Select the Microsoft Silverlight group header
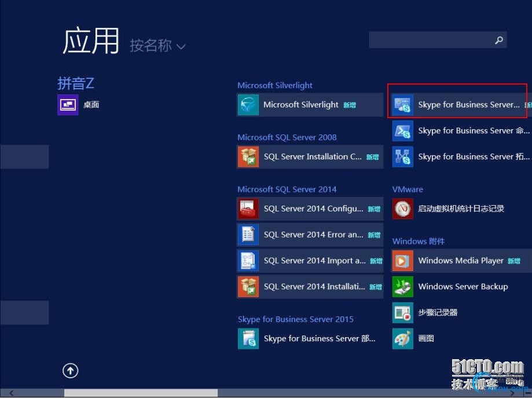Screen dimensions: 532x398 point(275,85)
